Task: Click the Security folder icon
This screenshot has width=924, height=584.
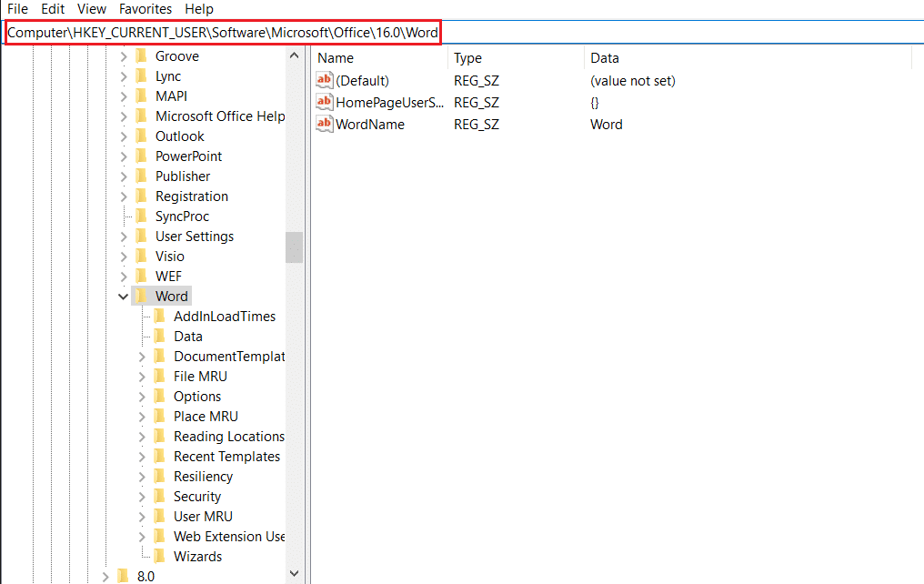Action: tap(160, 496)
